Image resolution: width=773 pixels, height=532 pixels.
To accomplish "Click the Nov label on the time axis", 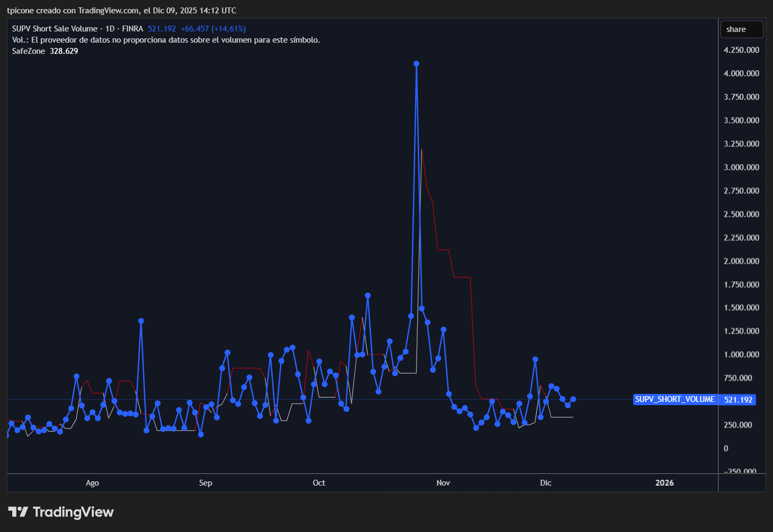I will click(x=443, y=482).
